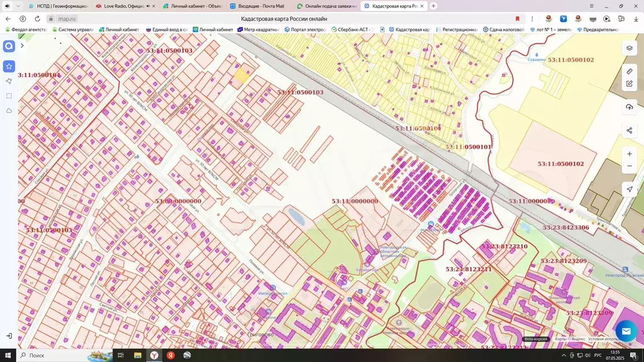Image resolution: width=644 pixels, height=362 pixels.
Task: Open a new tab with plus button
Action: (x=433, y=6)
